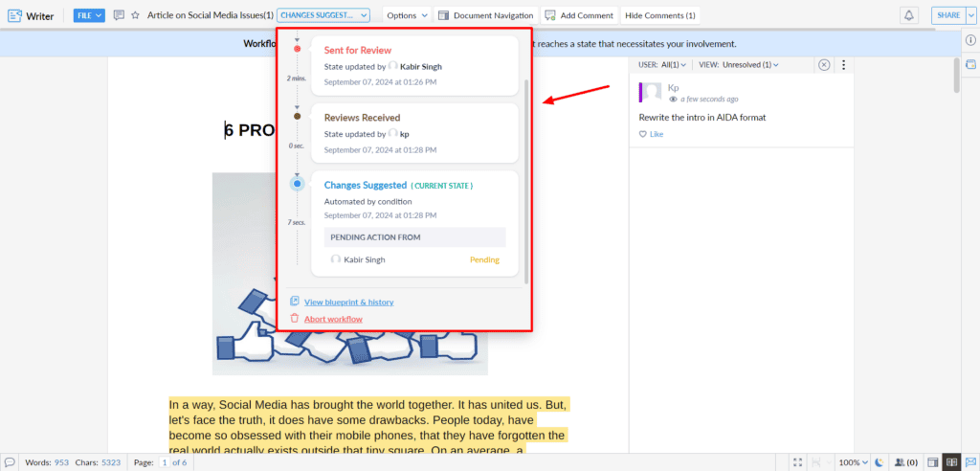This screenshot has width=980, height=471.
Task: Open the mail envelope icon in status bar
Action: tap(970, 463)
